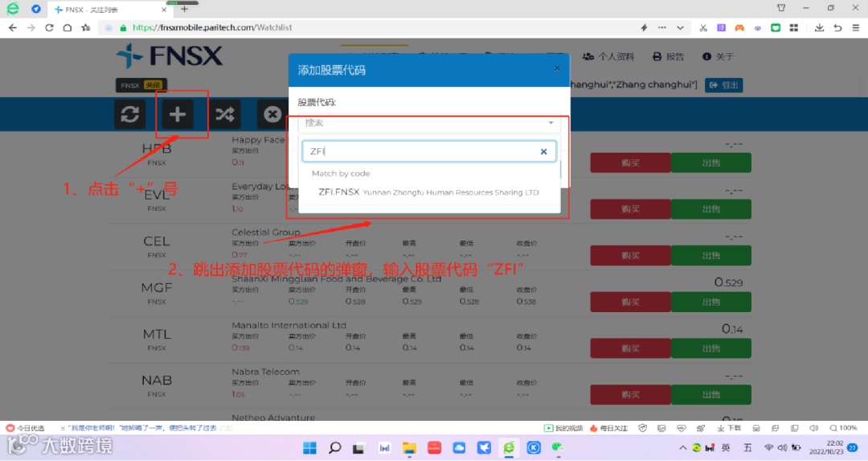
Task: Click 我的视频 in status bar
Action: pyautogui.click(x=563, y=428)
